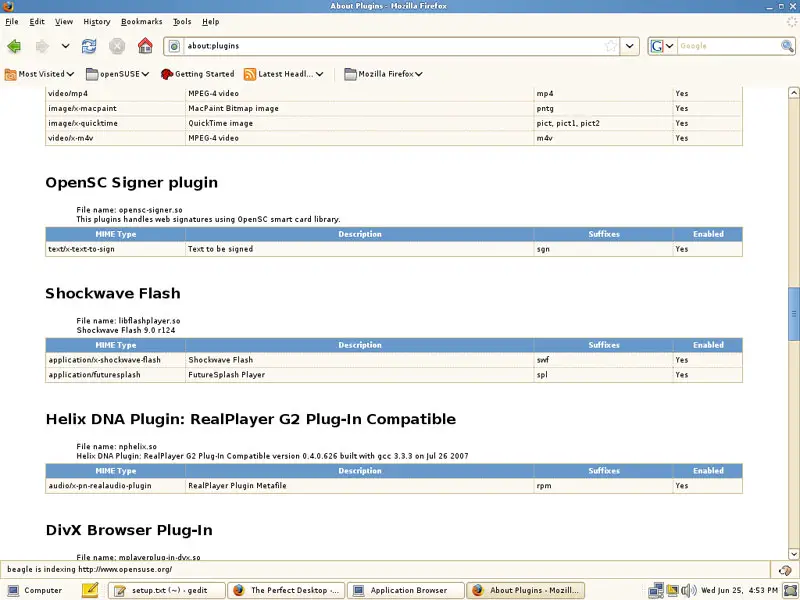The width and height of the screenshot is (800, 600).
Task: Click the green Back arrow button
Action: 14,46
